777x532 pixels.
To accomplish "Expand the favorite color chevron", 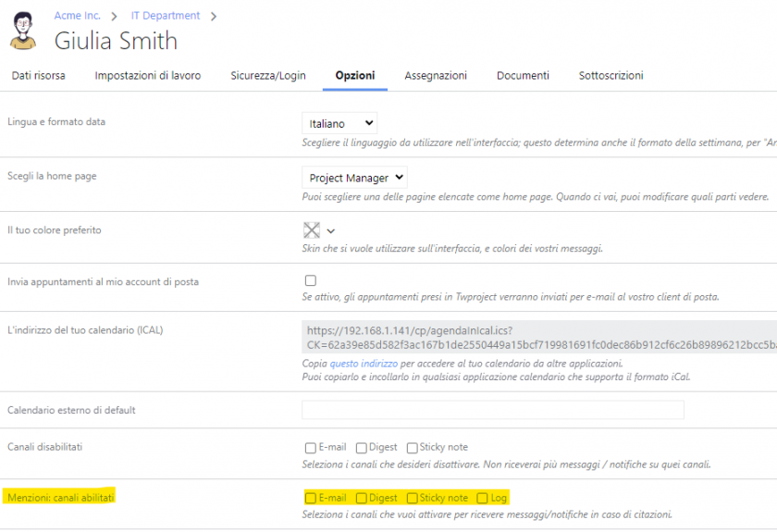I will pos(330,231).
